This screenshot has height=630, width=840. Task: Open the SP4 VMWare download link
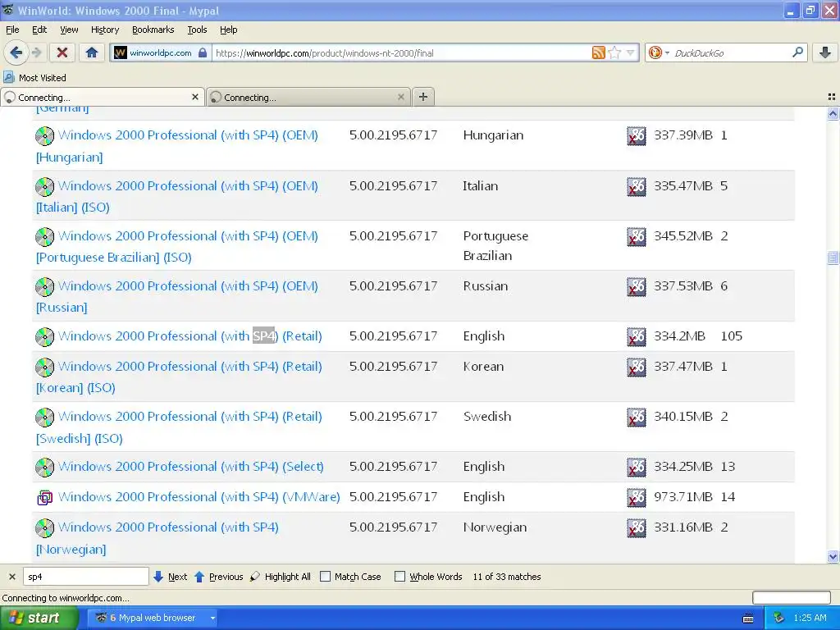[199, 496]
